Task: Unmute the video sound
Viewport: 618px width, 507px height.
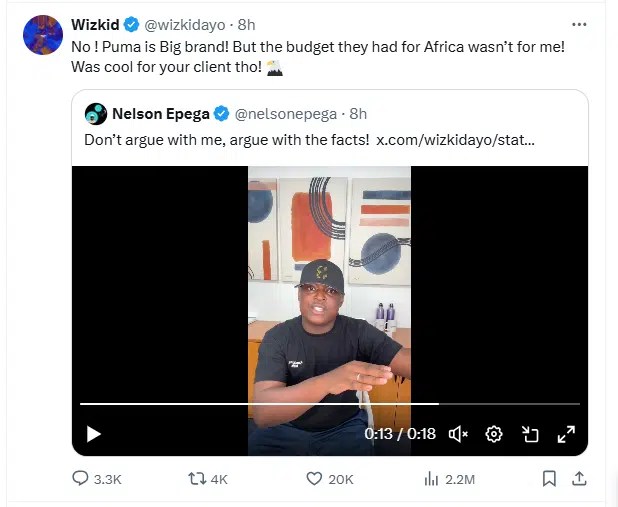Action: tap(458, 434)
